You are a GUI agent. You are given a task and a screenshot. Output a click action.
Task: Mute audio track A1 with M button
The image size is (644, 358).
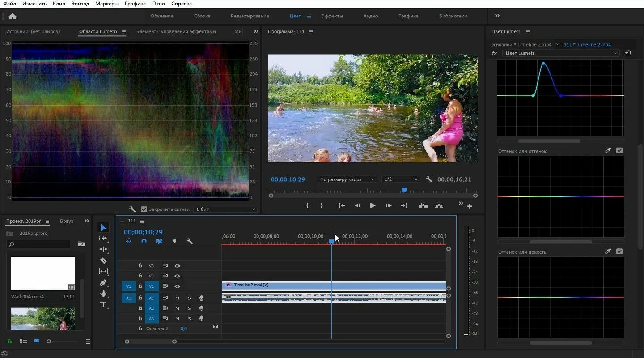click(177, 298)
